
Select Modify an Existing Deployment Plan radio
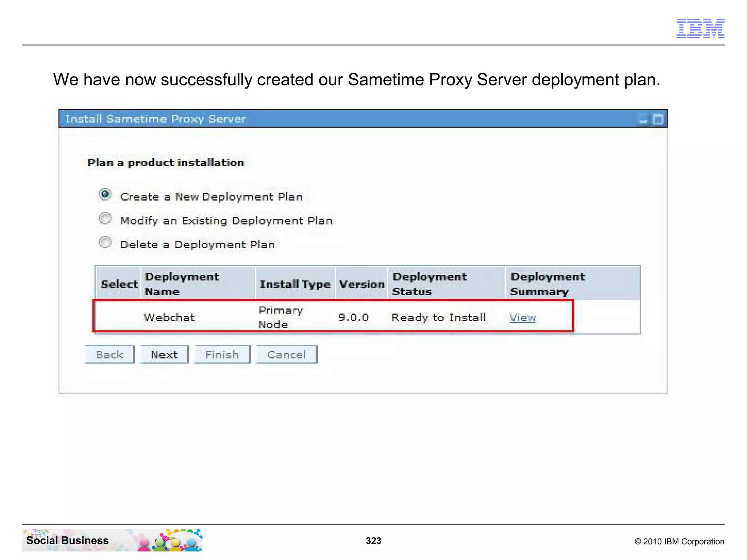tap(105, 219)
